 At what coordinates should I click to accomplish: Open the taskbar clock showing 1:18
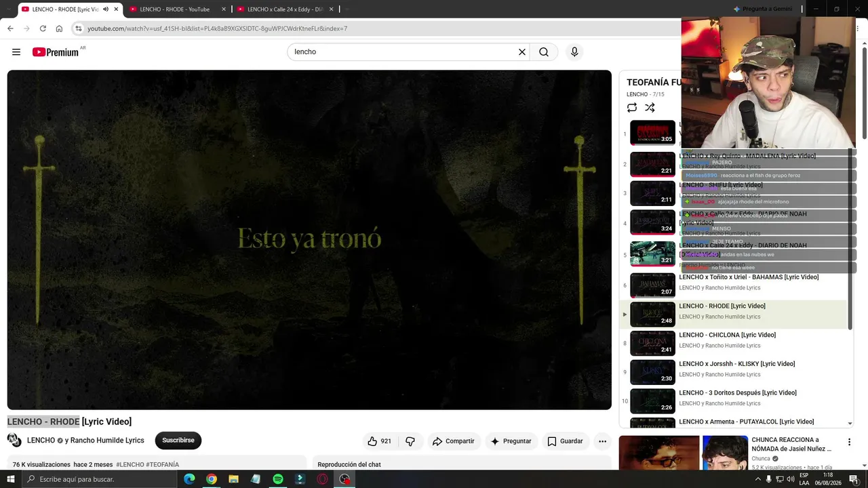pyautogui.click(x=828, y=479)
